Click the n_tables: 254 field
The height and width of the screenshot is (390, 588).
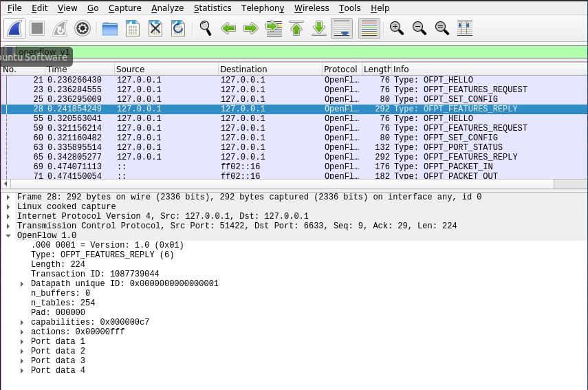(63, 303)
